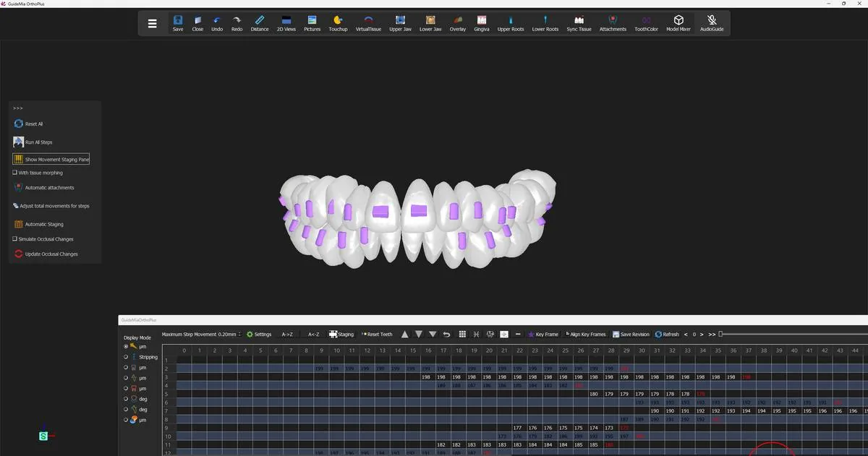Click Save Revision
The image size is (868, 456).
[x=631, y=335]
